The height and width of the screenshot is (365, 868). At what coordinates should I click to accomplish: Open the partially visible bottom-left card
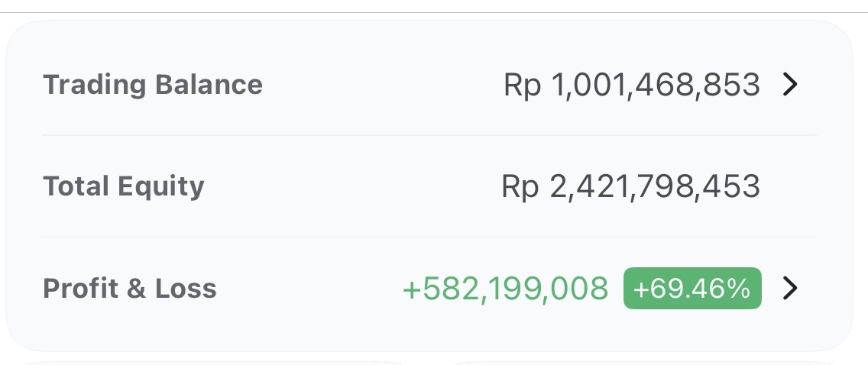214,363
